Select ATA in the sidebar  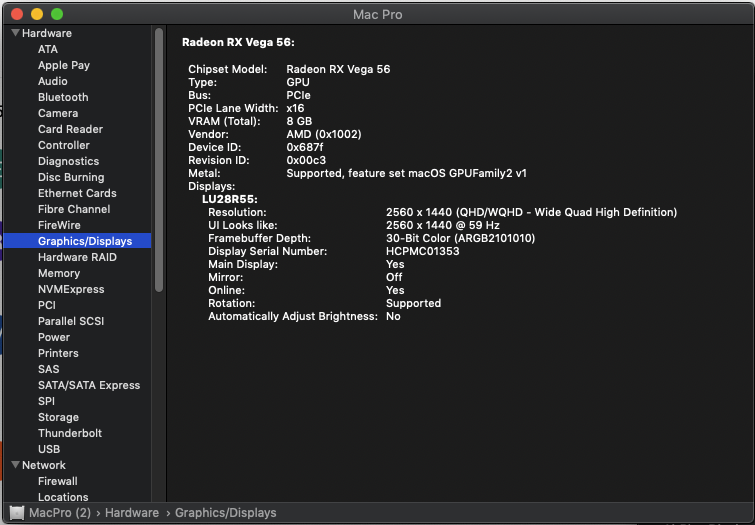[x=48, y=49]
